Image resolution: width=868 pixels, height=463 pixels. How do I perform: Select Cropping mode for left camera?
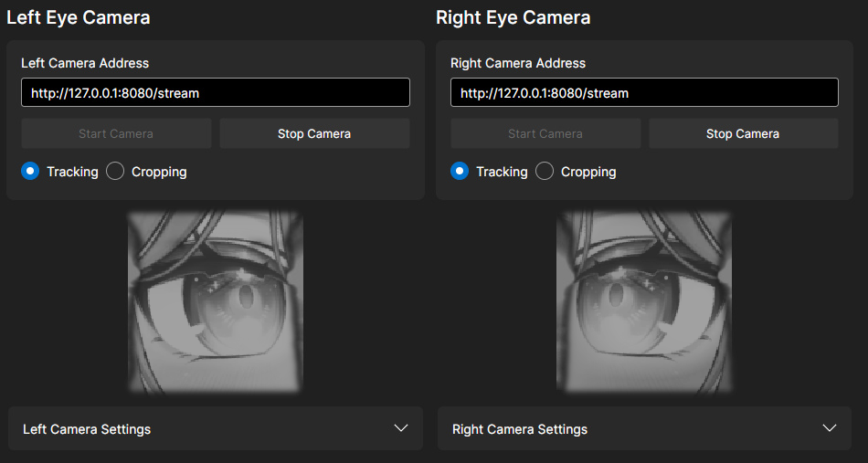pyautogui.click(x=116, y=172)
